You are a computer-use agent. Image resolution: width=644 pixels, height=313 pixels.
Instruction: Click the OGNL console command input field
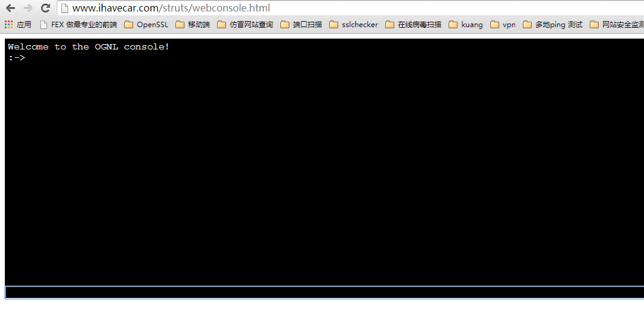324,292
